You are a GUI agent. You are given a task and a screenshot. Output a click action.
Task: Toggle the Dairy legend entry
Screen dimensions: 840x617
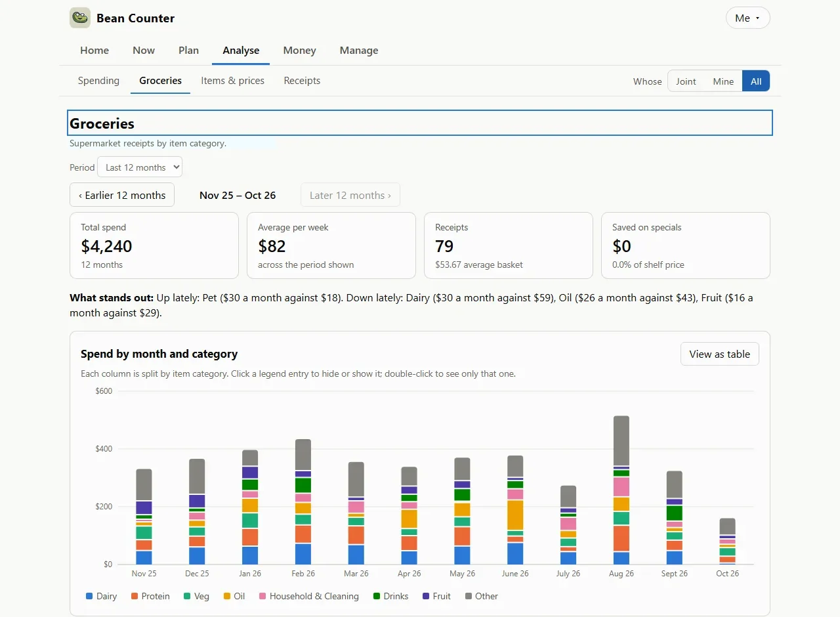pos(101,596)
